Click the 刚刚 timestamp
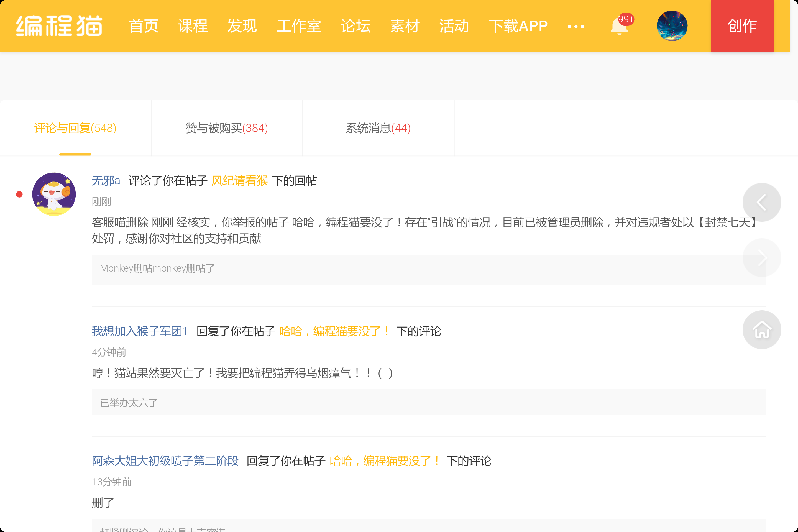This screenshot has width=798, height=532. (x=101, y=201)
